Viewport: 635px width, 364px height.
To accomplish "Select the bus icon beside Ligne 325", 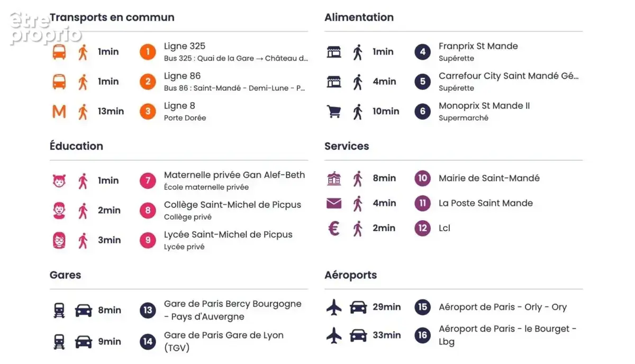I will 59,52.
